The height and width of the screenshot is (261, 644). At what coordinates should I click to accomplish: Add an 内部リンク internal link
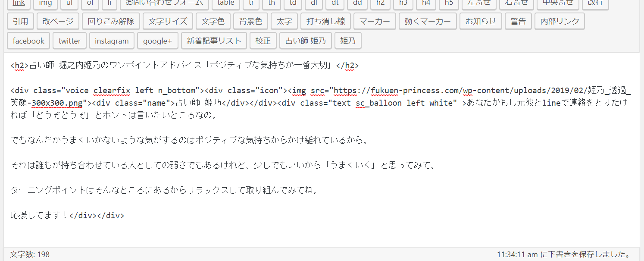pos(560,21)
